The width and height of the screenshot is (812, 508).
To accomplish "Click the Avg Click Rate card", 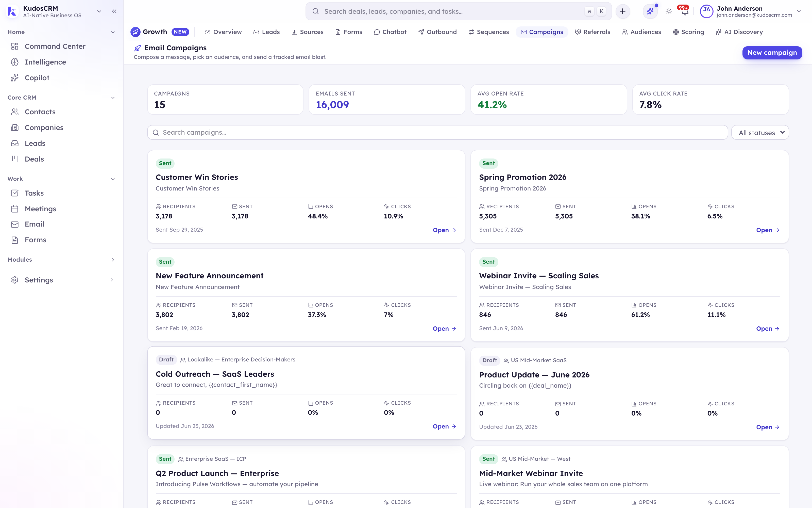I will [x=711, y=100].
